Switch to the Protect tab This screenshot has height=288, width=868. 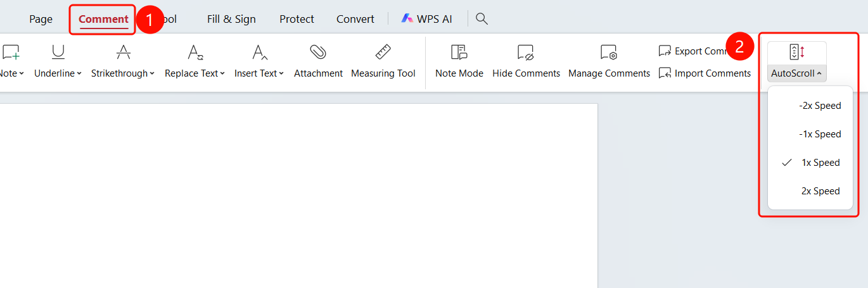(x=297, y=19)
